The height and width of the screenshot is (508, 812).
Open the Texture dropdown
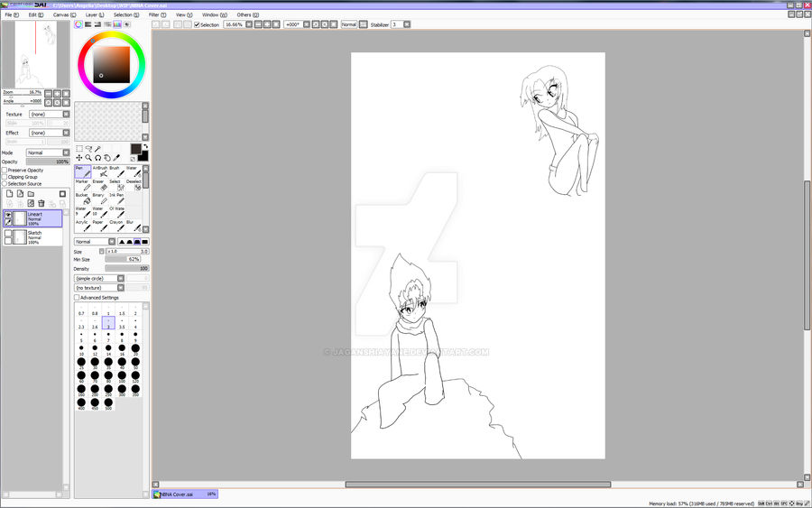pos(50,114)
